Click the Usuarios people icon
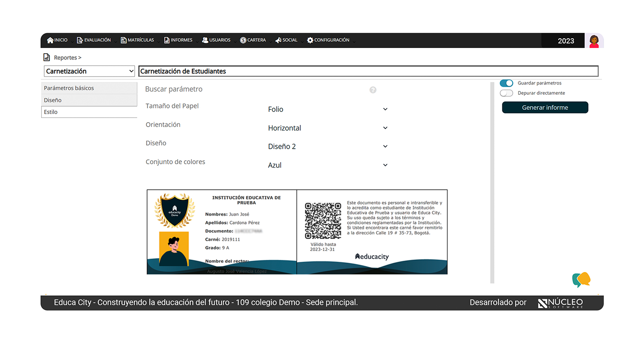 205,40
